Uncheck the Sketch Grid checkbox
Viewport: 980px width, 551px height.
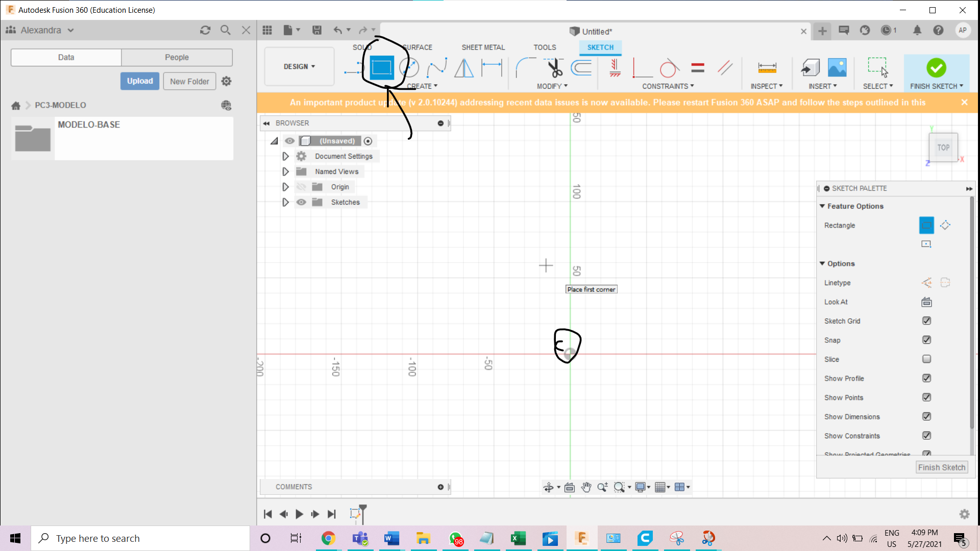click(926, 321)
